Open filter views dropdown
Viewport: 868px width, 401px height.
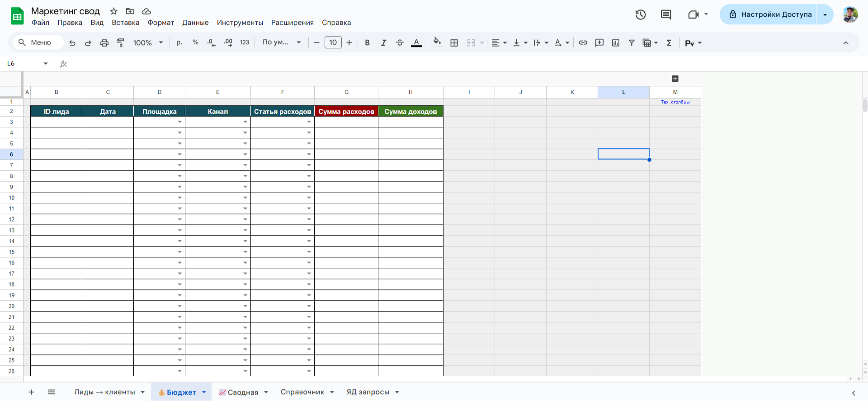coord(650,42)
